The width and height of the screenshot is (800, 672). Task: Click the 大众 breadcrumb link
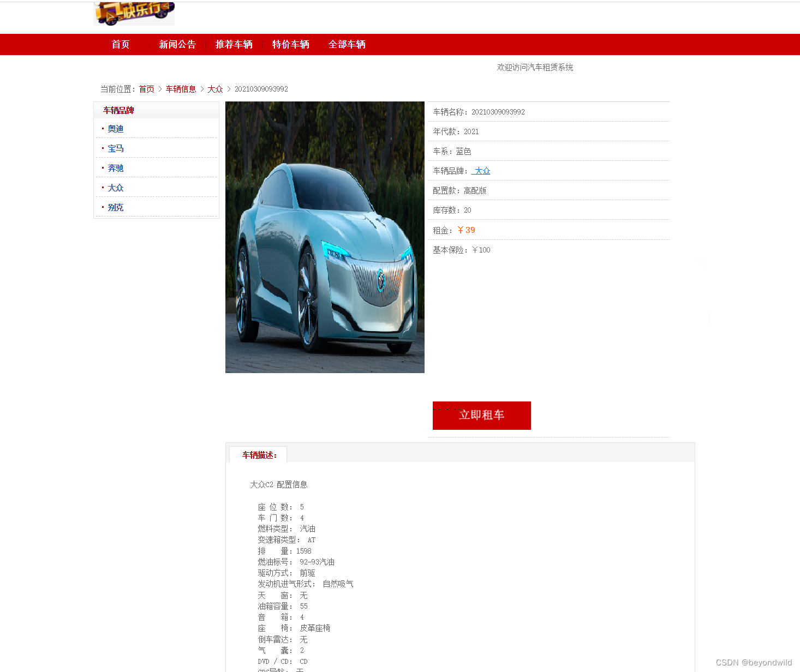216,89
